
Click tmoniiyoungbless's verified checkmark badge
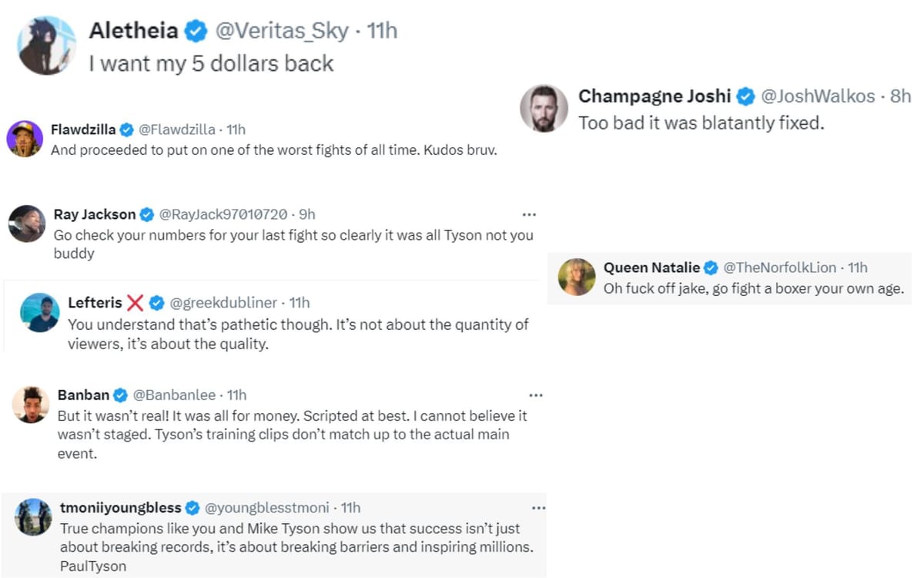tap(192, 508)
